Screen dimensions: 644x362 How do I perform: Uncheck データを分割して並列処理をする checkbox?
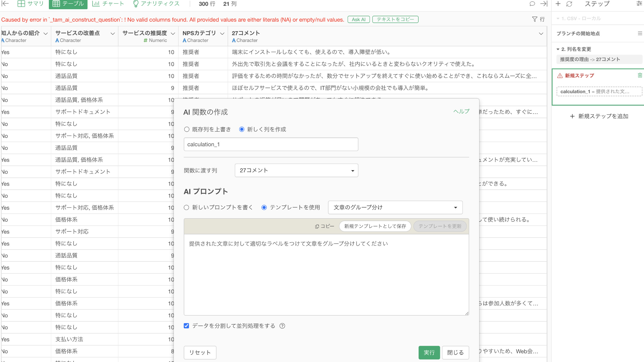coord(186,326)
